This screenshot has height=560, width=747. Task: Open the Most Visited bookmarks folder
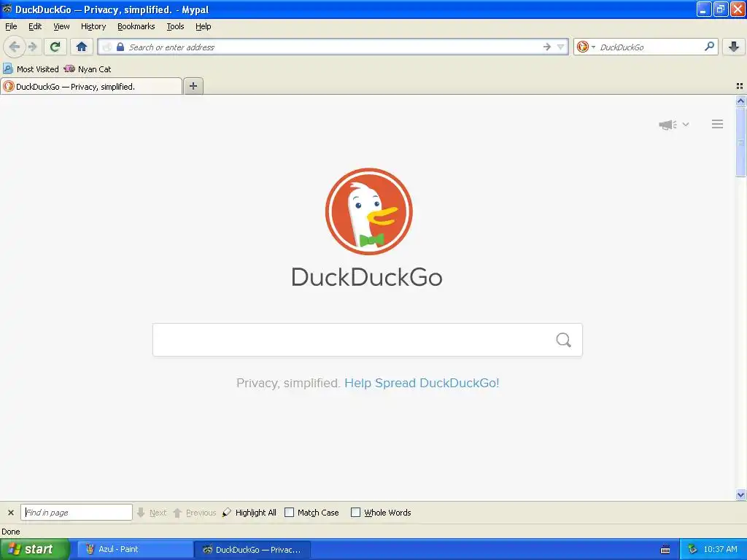(31, 69)
